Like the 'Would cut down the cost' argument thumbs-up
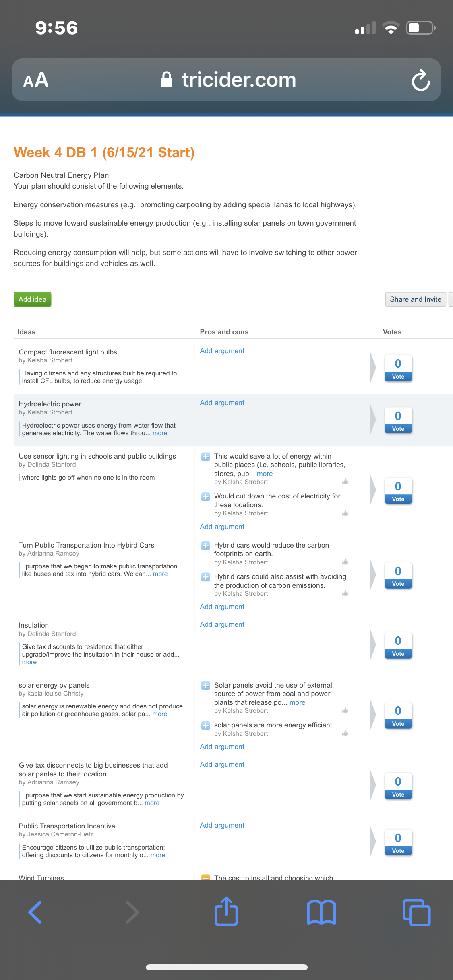This screenshot has width=453, height=980. [x=345, y=513]
